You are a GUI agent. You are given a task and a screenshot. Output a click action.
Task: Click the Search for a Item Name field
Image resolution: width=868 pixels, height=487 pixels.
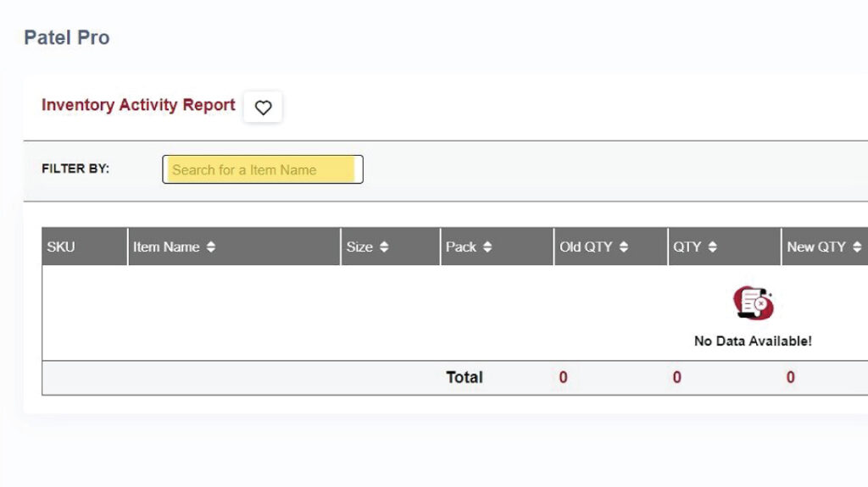[x=262, y=169]
